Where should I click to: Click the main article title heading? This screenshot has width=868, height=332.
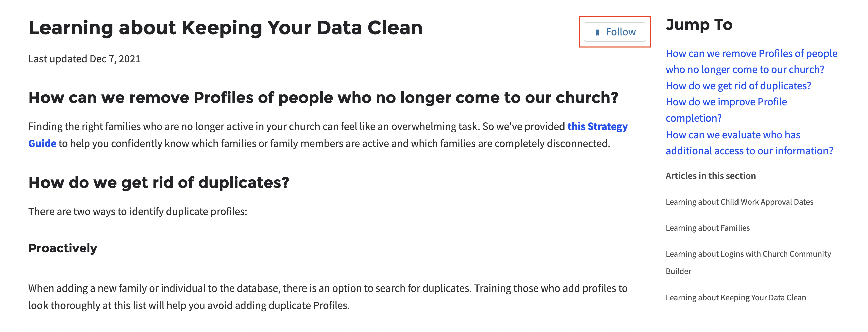click(226, 28)
